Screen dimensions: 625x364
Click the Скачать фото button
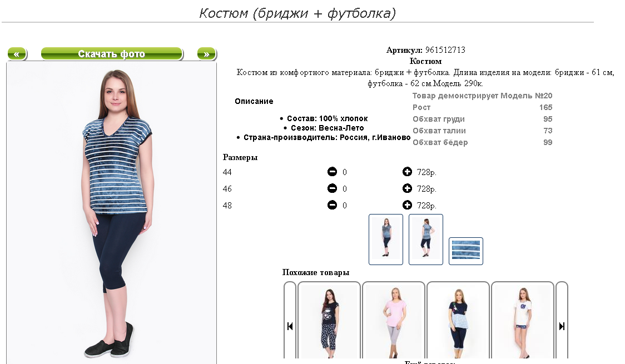tap(112, 54)
